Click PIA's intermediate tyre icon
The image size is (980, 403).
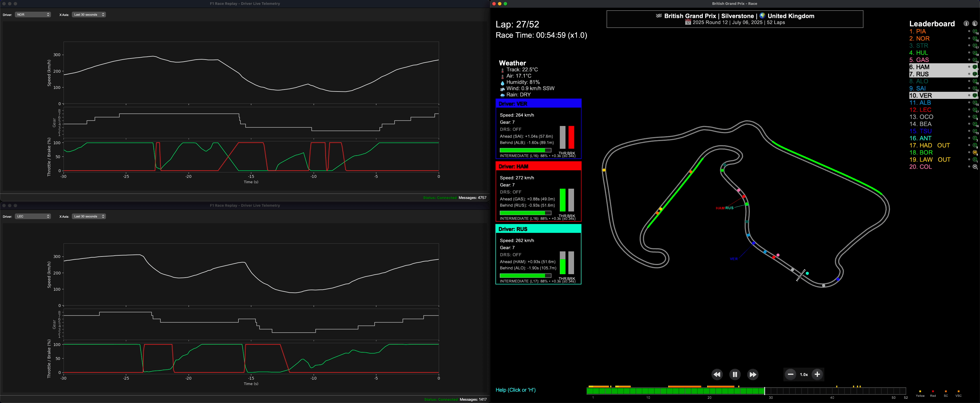(975, 32)
